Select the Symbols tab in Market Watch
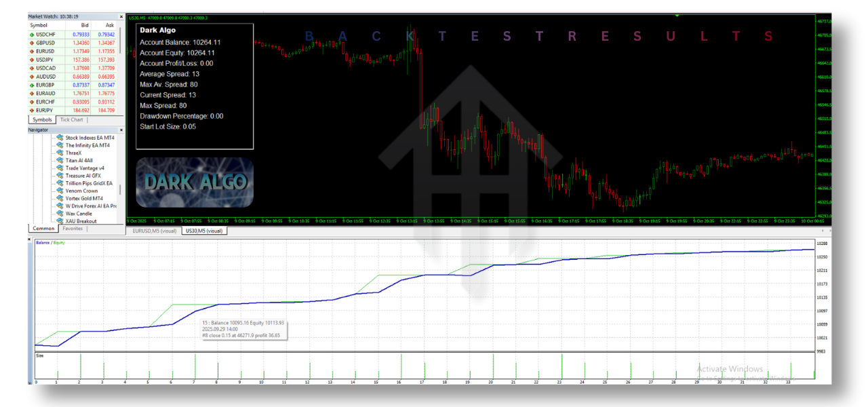The width and height of the screenshot is (868, 407). (42, 120)
